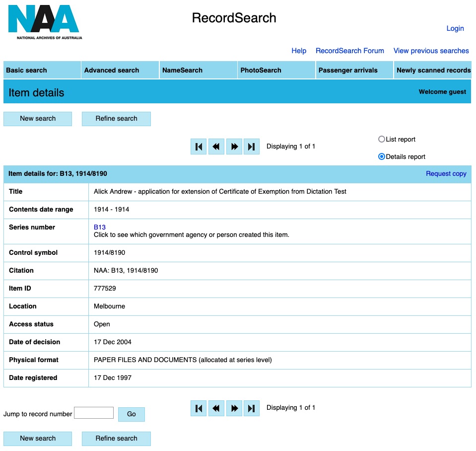This screenshot has height=451, width=476.
Task: Select the Details report option
Action: 382,157
